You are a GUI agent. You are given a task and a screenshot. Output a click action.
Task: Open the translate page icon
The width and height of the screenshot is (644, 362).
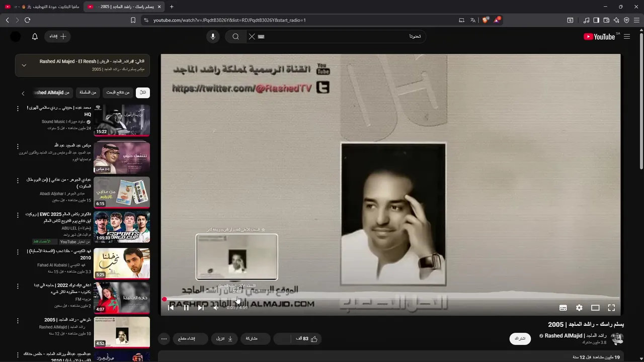pos(473,20)
